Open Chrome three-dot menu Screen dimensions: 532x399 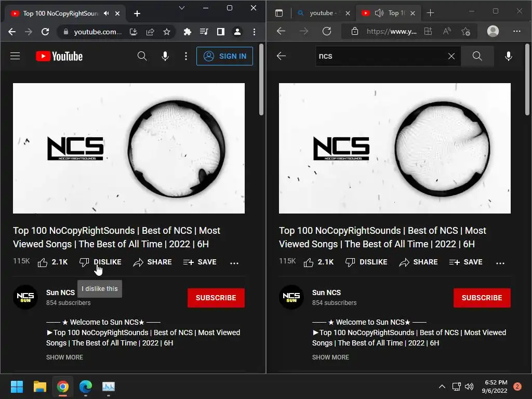[x=254, y=32]
